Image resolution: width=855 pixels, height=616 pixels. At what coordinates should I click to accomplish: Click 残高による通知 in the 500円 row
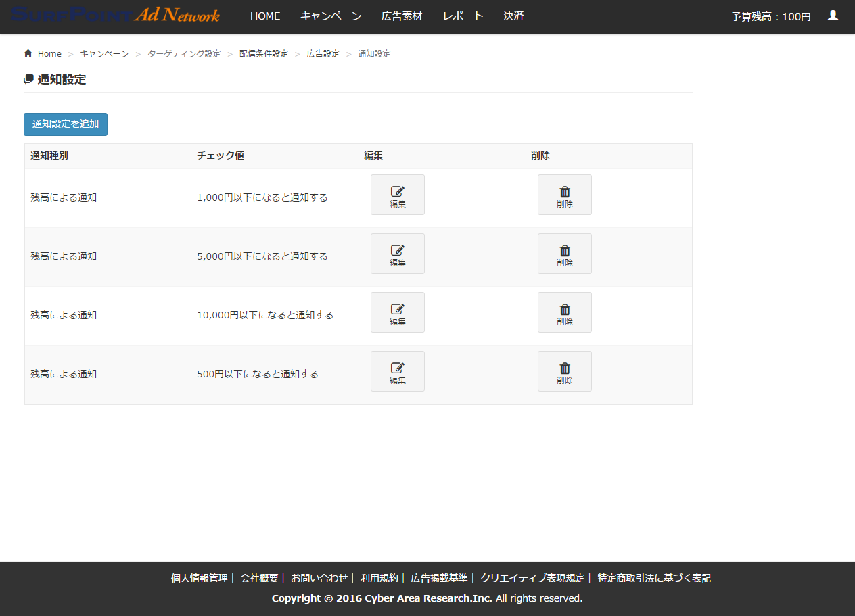[64, 374]
